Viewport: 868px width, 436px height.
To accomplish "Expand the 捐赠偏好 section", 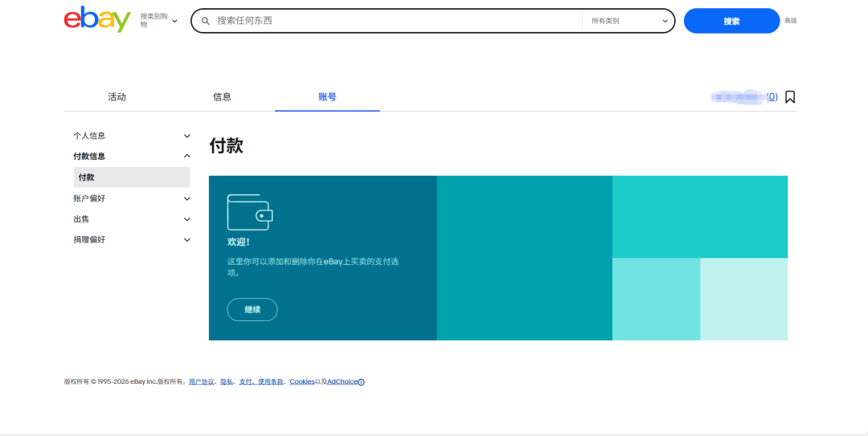I will (x=132, y=239).
